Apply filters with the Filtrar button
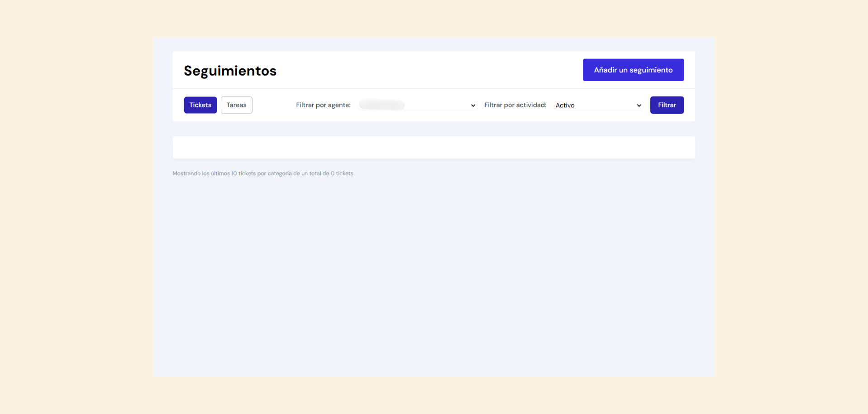The width and height of the screenshot is (868, 414). tap(667, 105)
